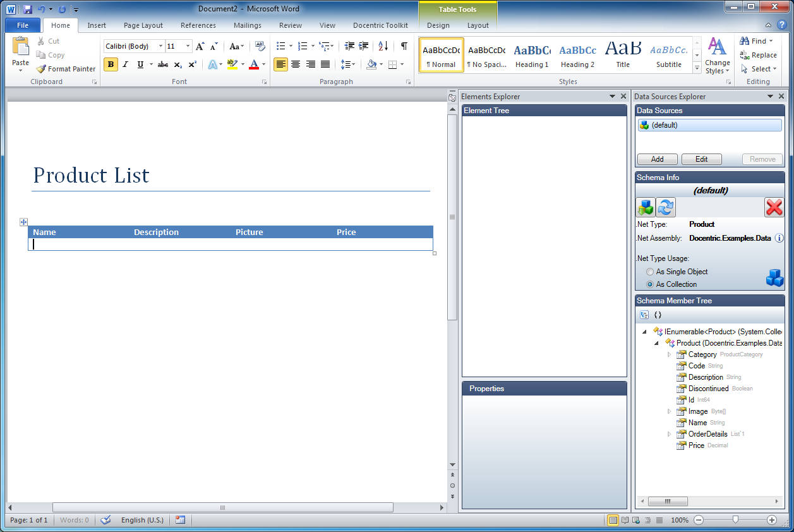Apply the Heading 1 style
This screenshot has height=532, width=794.
click(532, 56)
